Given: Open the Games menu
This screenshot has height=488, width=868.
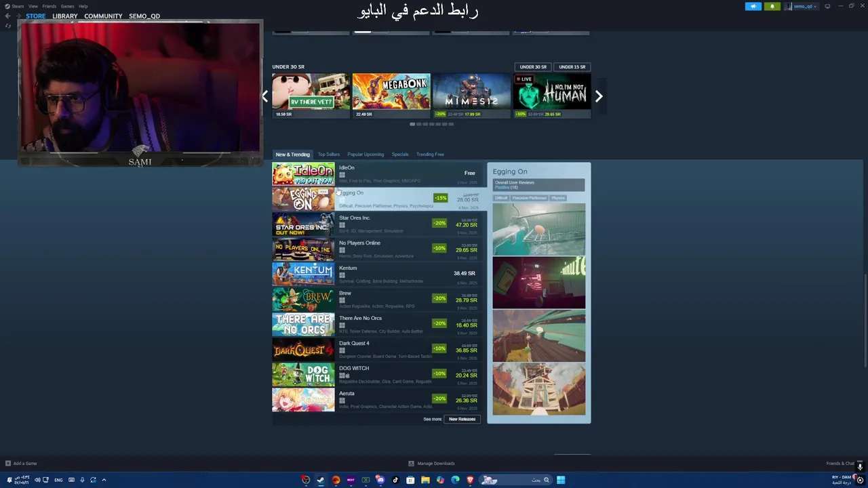Looking at the screenshot, I should click(67, 6).
